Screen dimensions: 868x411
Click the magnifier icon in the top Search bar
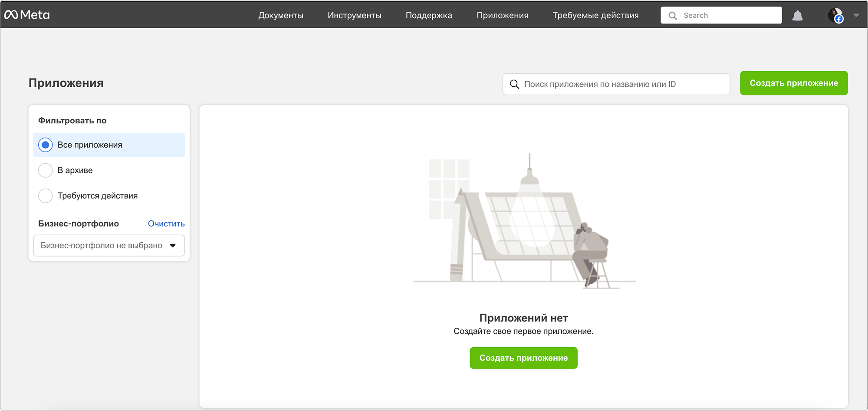click(x=673, y=15)
